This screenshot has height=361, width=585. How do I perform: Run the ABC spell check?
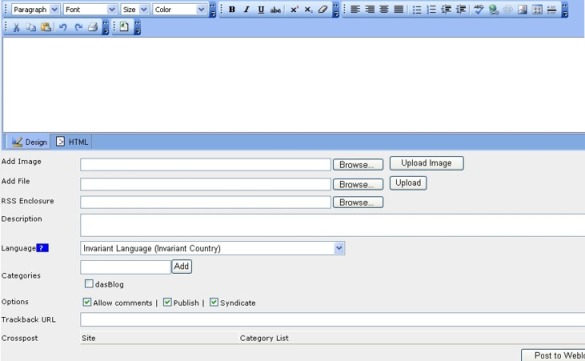point(479,9)
